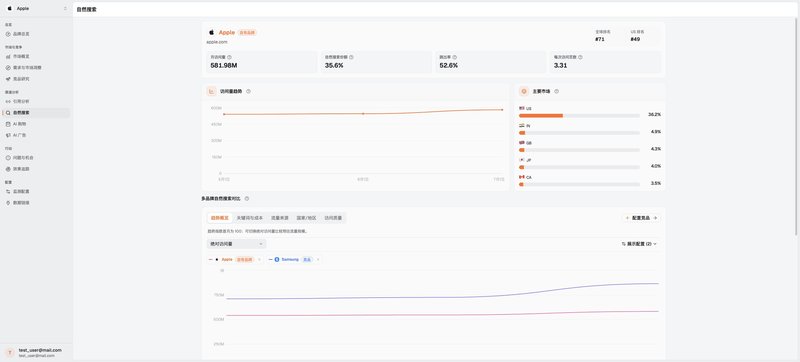Open AI 购物 sidebar page

(x=36, y=124)
